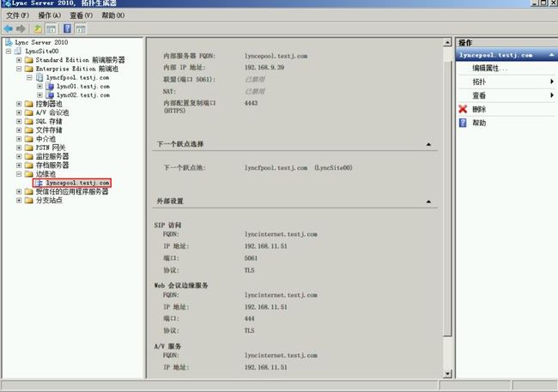The height and width of the screenshot is (392, 558).
Task: Click the Back arrow toolbar icon
Action: click(9, 29)
